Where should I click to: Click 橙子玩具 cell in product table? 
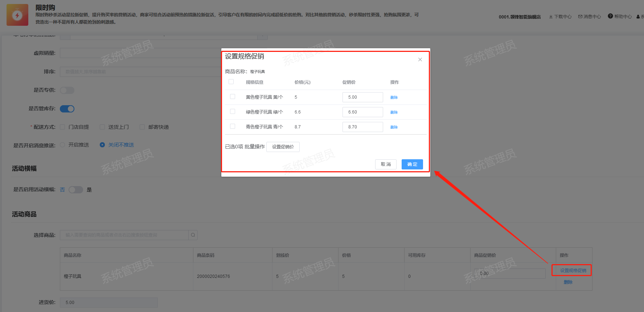[73, 276]
